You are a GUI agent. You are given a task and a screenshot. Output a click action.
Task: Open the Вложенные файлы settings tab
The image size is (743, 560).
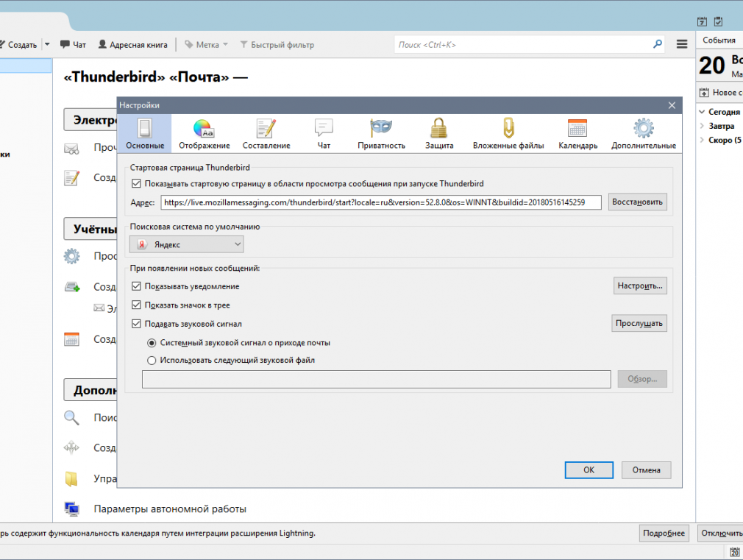[x=508, y=134]
